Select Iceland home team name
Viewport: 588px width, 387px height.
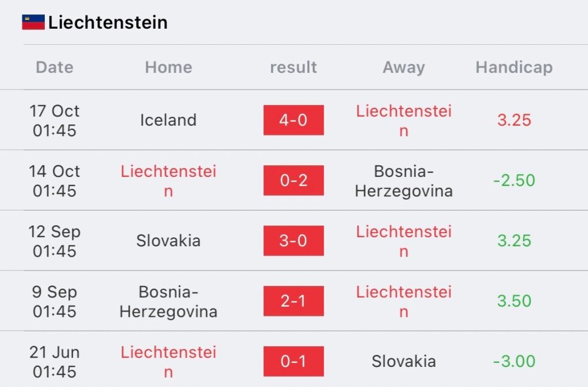point(168,121)
